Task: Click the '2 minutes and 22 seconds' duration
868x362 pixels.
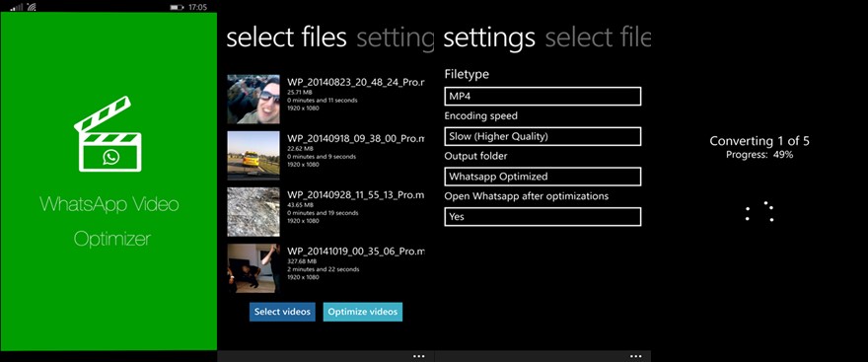Action: coord(324,269)
